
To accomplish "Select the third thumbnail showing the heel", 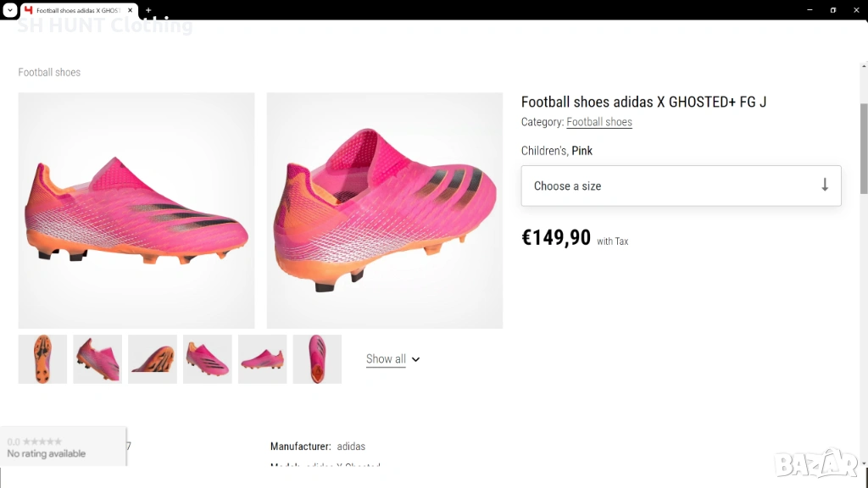I will [x=153, y=359].
